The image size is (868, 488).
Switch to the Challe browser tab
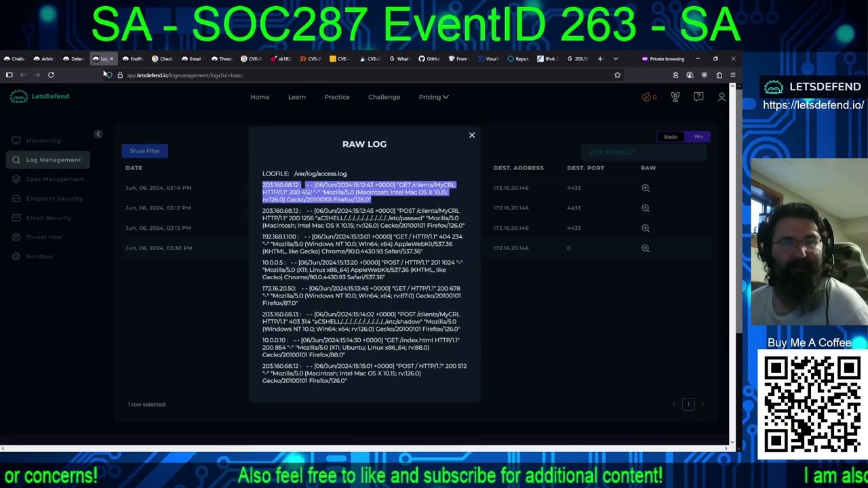pyautogui.click(x=14, y=59)
